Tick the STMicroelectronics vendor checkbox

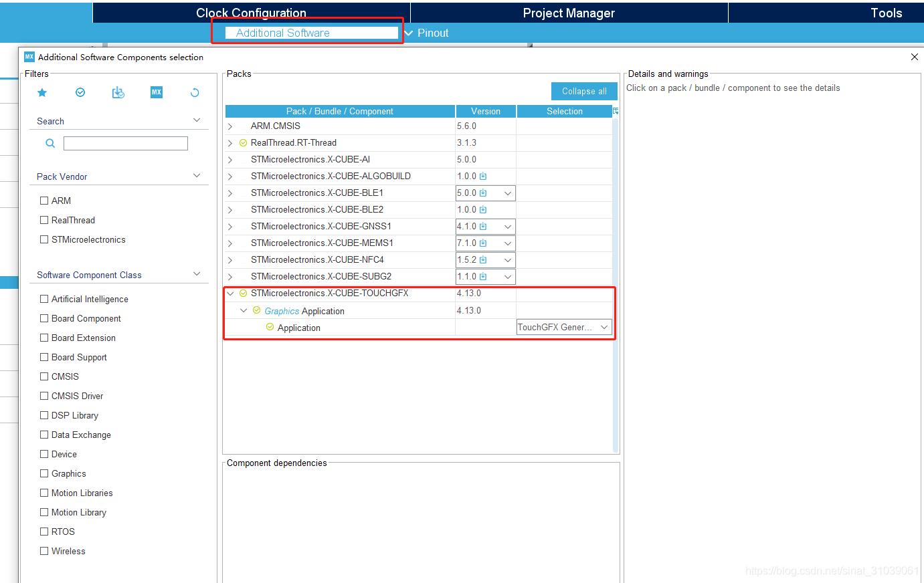point(44,239)
